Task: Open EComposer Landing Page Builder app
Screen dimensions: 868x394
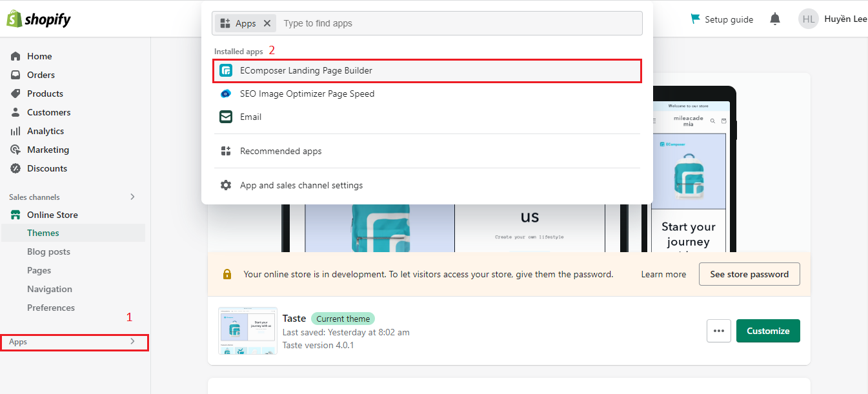Action: (x=427, y=70)
